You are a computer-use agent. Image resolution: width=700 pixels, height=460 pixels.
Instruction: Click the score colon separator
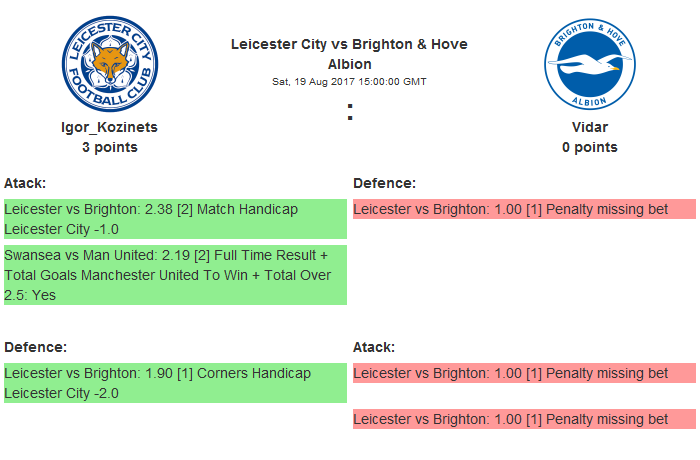pos(350,114)
